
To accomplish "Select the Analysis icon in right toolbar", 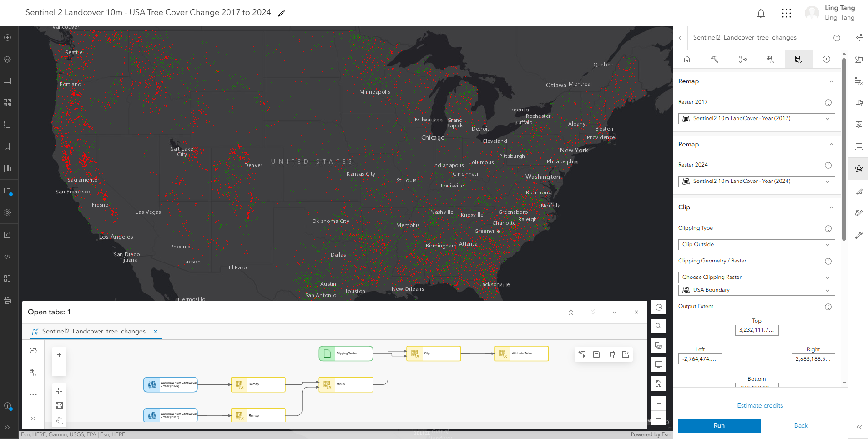I will tap(859, 169).
